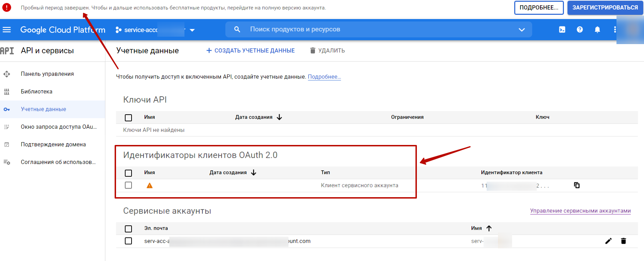The height and width of the screenshot is (261, 644).
Task: Open the hamburger navigation menu
Action: [x=7, y=30]
